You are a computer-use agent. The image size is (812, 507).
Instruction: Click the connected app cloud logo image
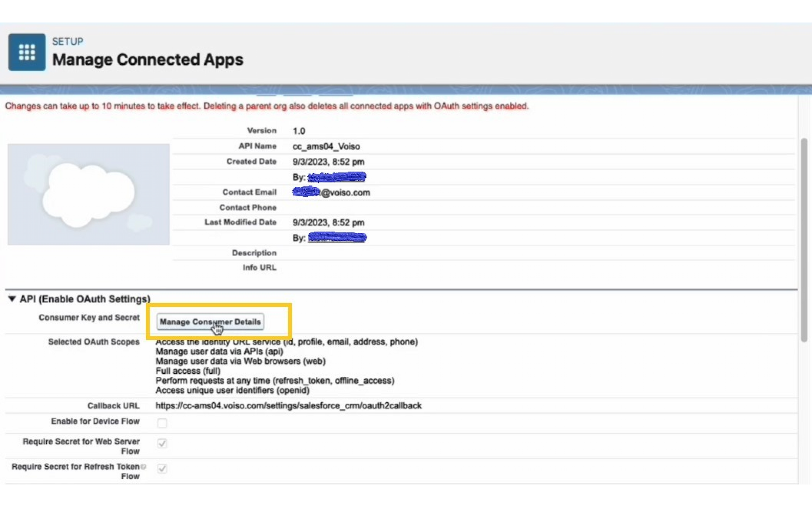point(89,194)
